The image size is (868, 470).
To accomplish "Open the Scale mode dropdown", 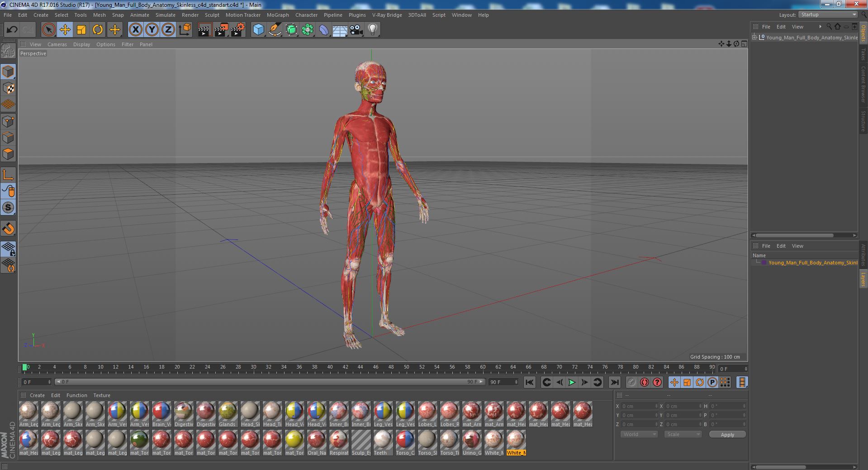I will tap(682, 434).
